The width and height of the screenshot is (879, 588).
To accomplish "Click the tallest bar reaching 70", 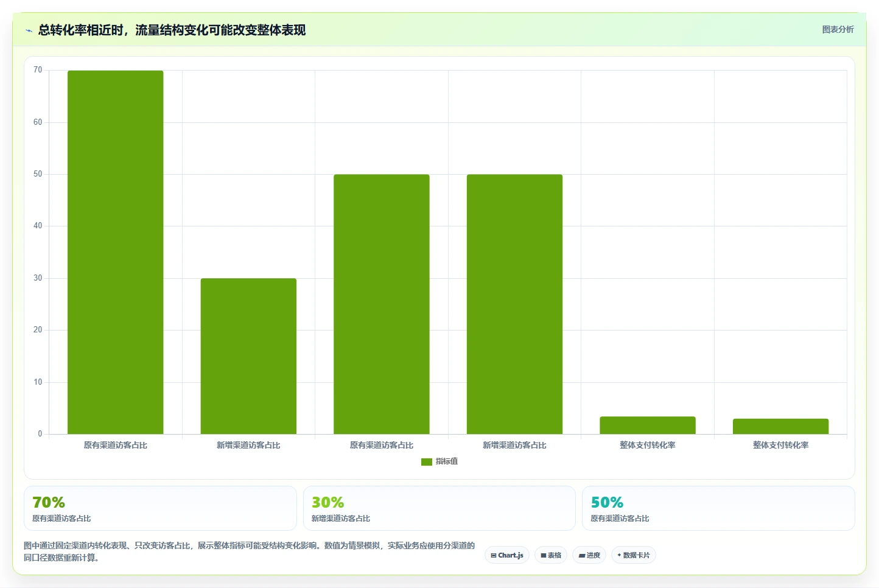I will [116, 252].
